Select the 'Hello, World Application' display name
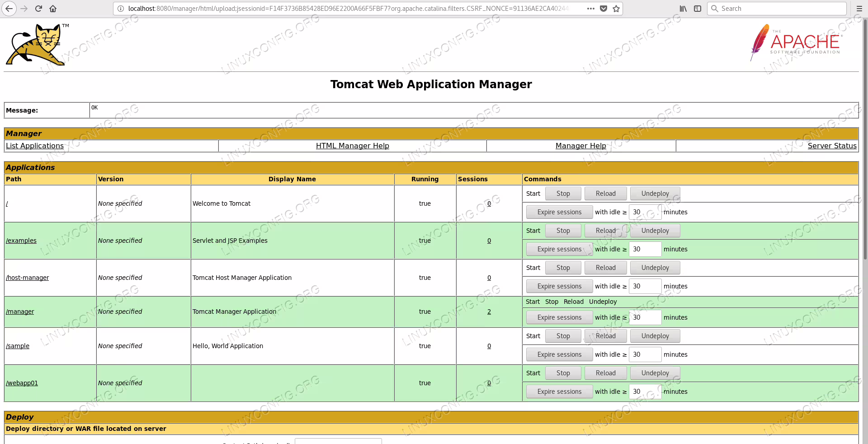 coord(228,346)
